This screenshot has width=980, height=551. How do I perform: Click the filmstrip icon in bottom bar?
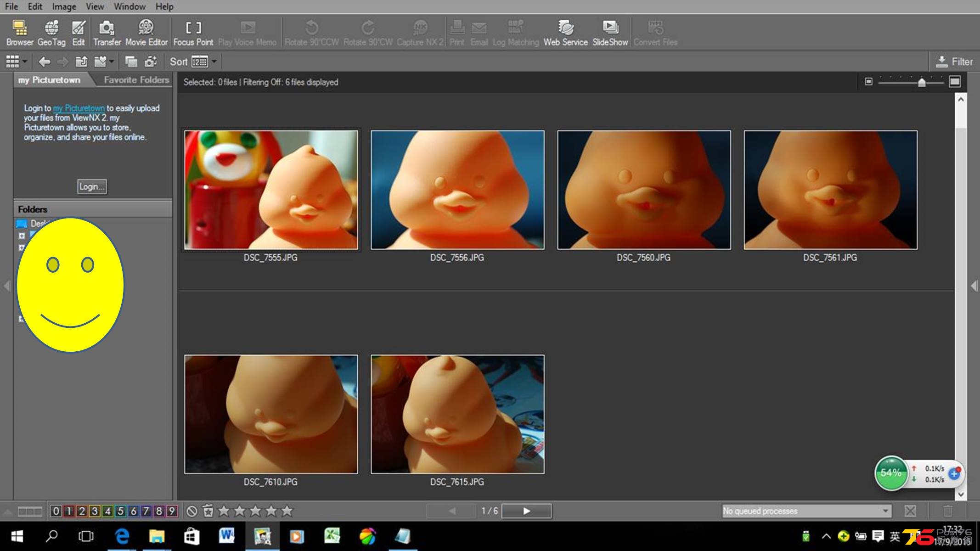[30, 511]
